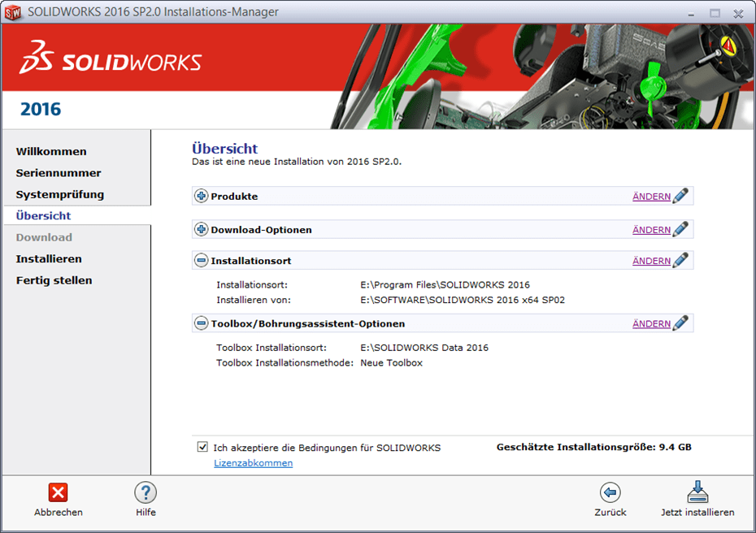Screen dimensions: 756x533
Task: Go back with the Zurück arrow
Action: 610,492
